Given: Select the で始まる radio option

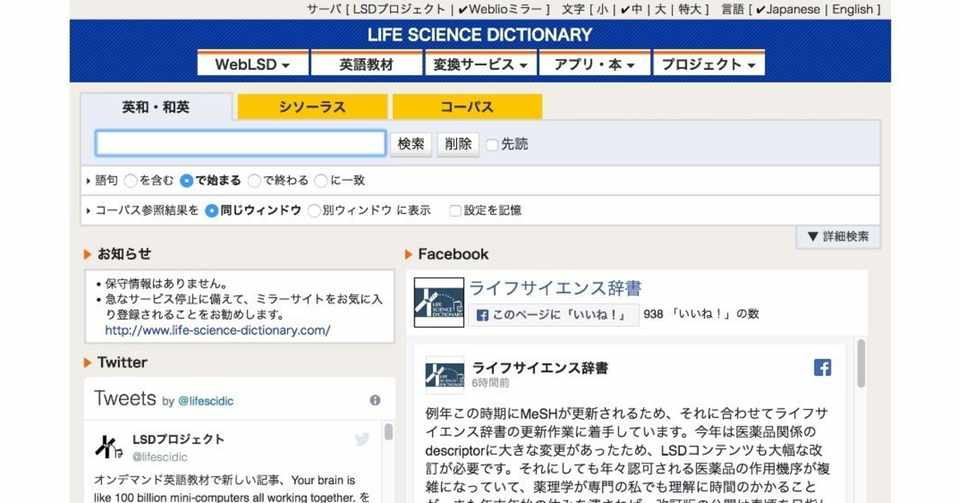Looking at the screenshot, I should (x=186, y=181).
